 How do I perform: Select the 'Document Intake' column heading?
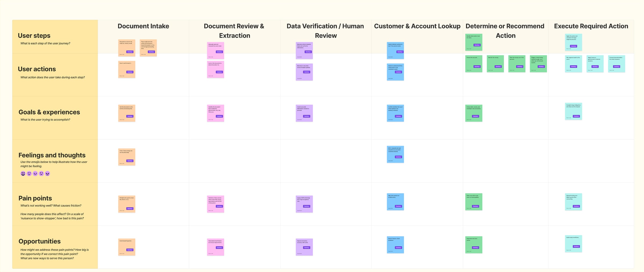(143, 26)
